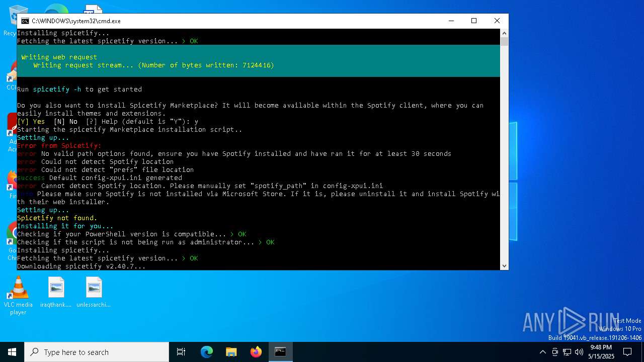Click the '[Y] Yes [N] No' prompt line

click(108, 121)
